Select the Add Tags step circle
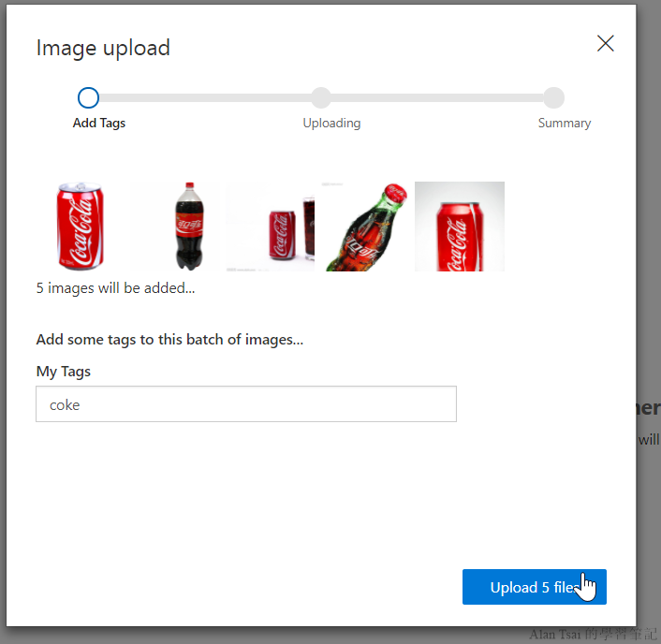 [88, 97]
